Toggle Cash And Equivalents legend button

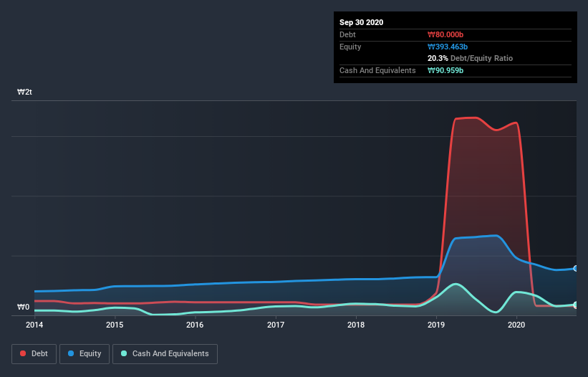[x=165, y=354]
